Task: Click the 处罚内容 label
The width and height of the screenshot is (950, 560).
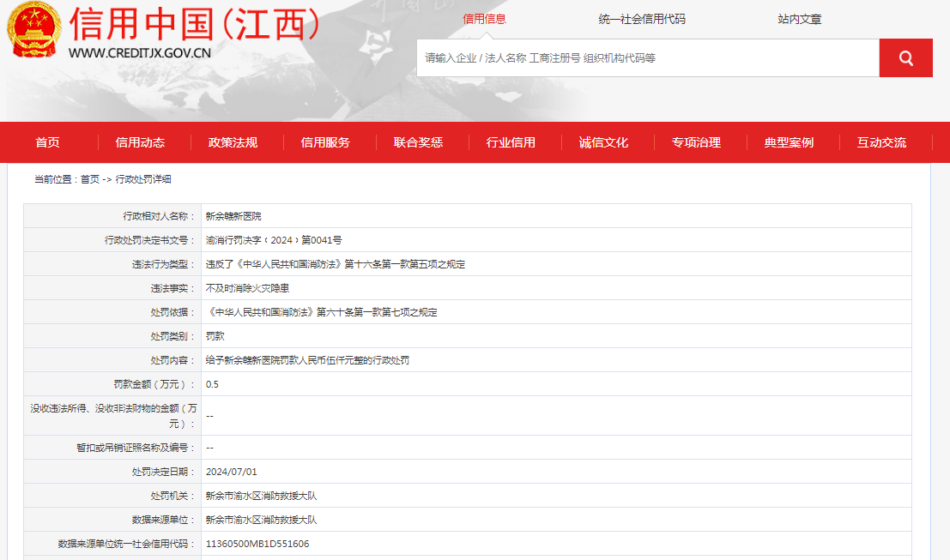Action: (x=173, y=360)
